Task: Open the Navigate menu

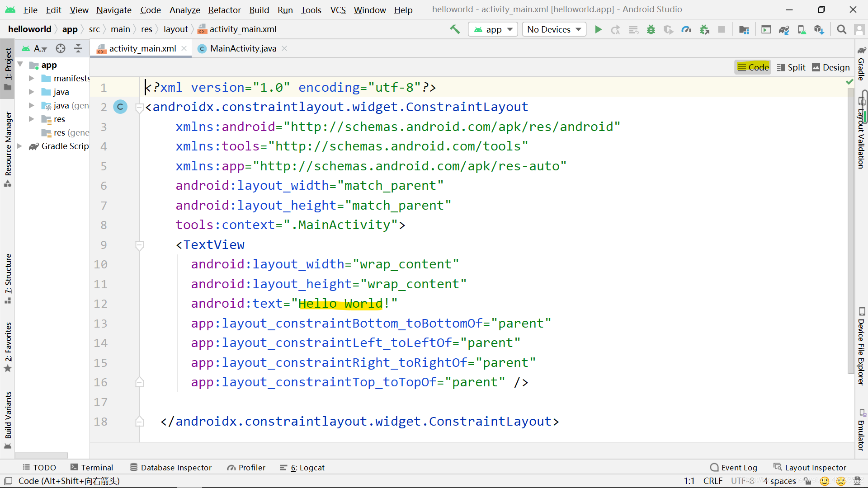Action: click(113, 9)
